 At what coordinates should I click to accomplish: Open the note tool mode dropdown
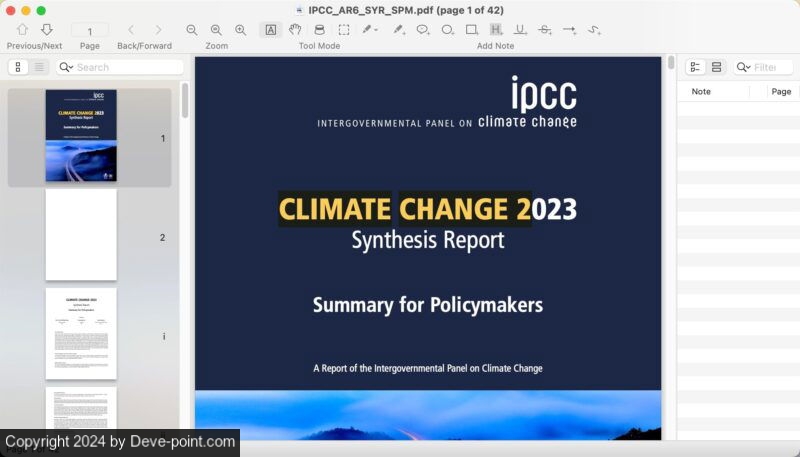point(370,30)
